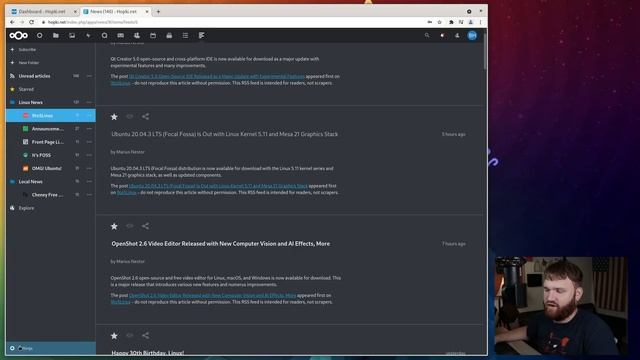The width and height of the screenshot is (640, 360).
Task: Click the Nextcloud search magnifier icon
Action: 427,36
